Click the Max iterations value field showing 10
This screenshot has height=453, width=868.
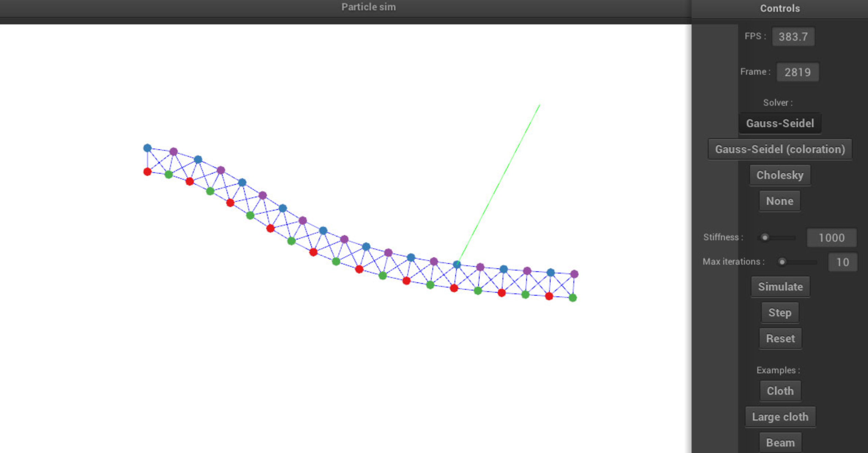tap(842, 262)
